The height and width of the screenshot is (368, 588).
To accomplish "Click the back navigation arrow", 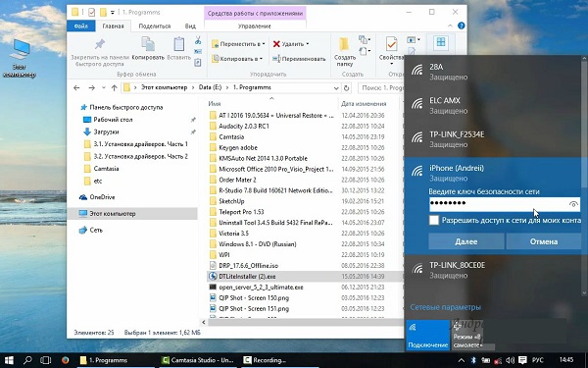I will 76,88.
